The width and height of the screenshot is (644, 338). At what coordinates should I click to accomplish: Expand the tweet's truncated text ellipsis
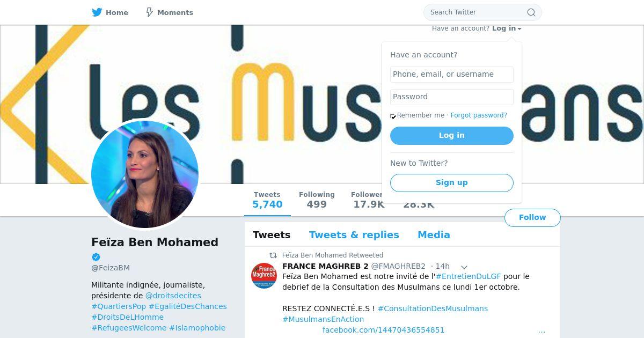541,330
